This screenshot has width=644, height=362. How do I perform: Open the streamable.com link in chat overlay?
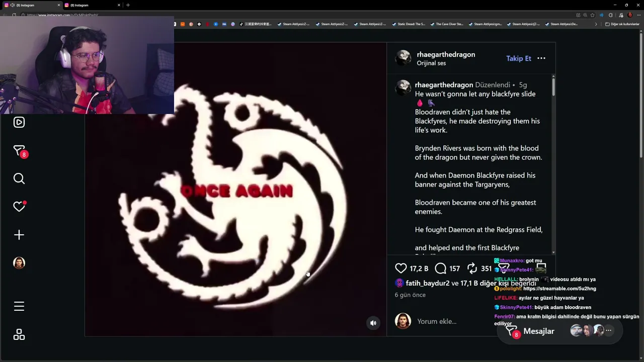(x=559, y=289)
